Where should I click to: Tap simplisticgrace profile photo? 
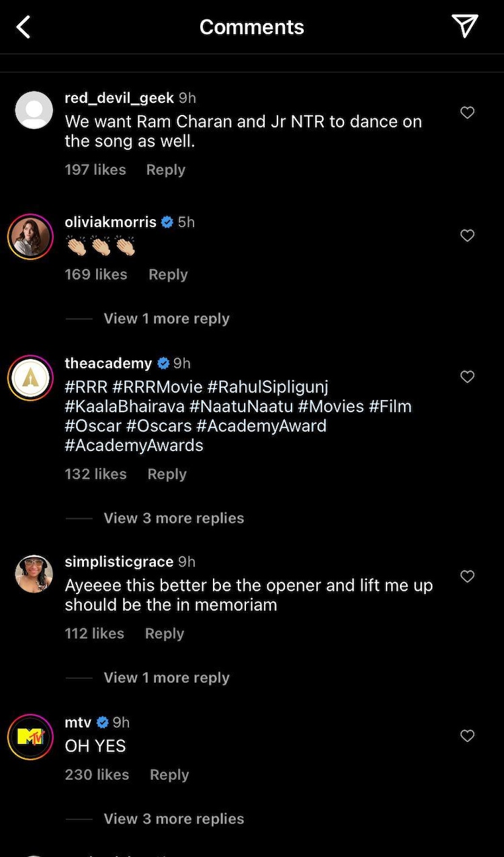(x=34, y=574)
